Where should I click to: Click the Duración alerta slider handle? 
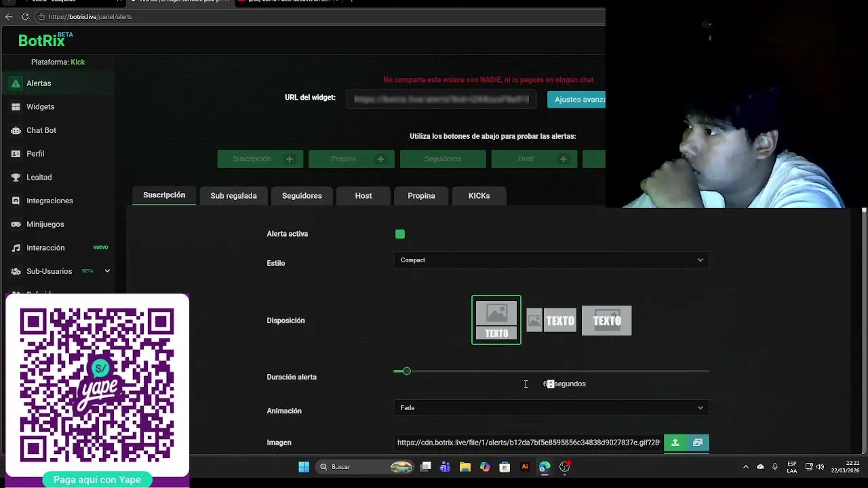(406, 371)
